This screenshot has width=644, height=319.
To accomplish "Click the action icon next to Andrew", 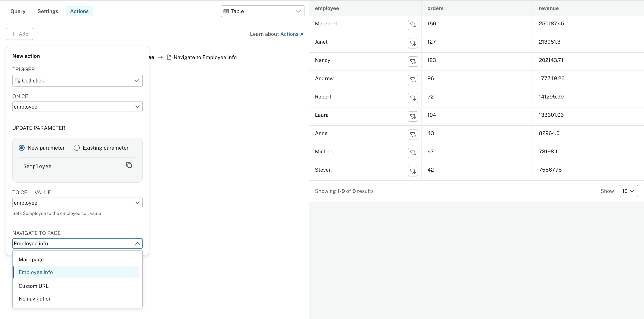I will [413, 80].
